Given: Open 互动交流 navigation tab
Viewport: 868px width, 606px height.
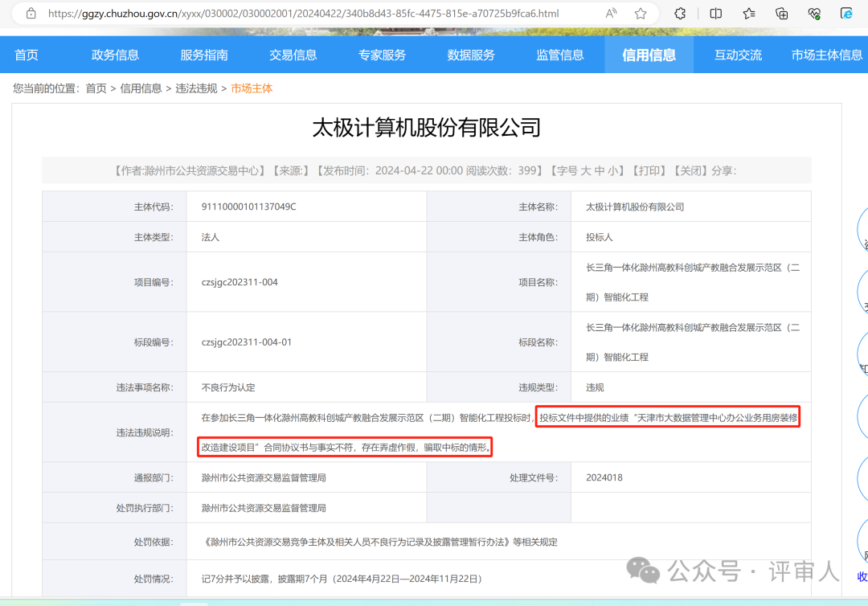Looking at the screenshot, I should coord(738,55).
